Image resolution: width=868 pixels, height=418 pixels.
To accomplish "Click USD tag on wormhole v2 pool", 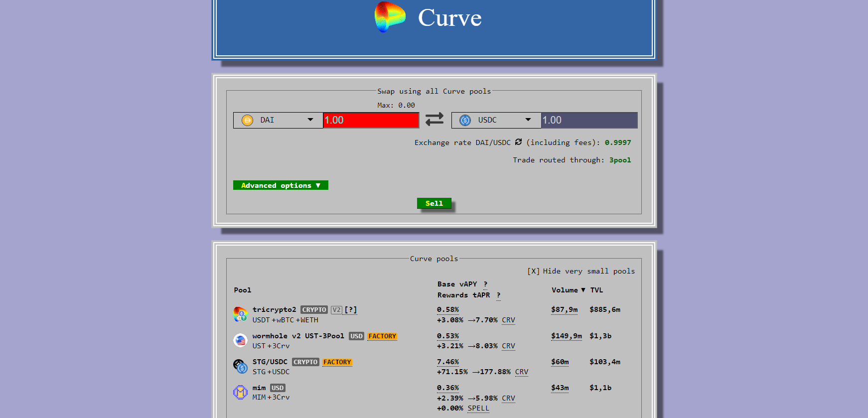I will [x=356, y=336].
